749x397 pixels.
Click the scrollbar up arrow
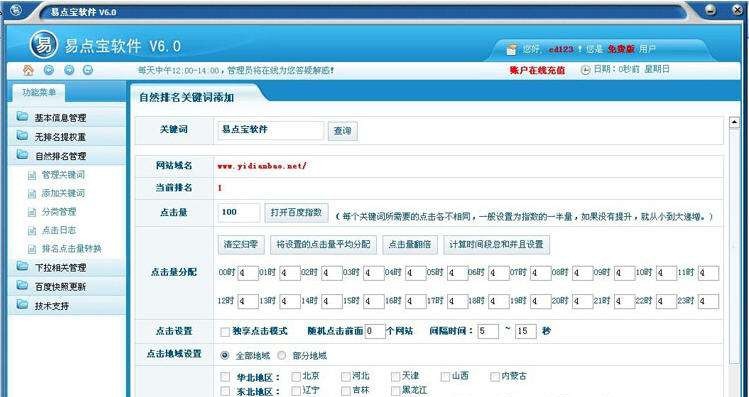[x=734, y=123]
